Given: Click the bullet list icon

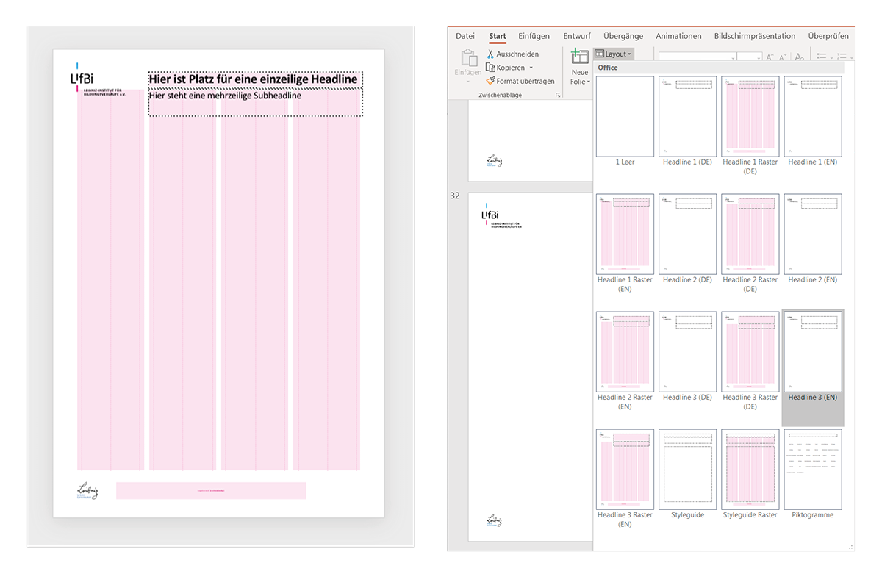Looking at the screenshot, I should coord(822,57).
